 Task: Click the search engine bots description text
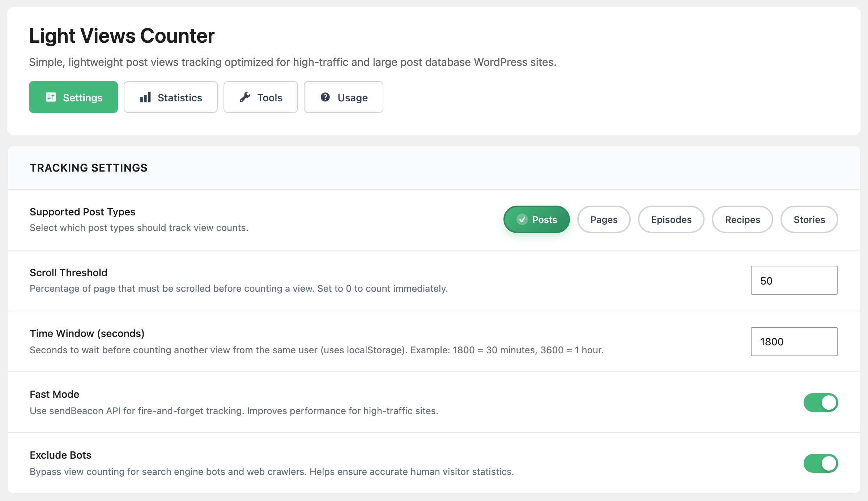(x=272, y=472)
